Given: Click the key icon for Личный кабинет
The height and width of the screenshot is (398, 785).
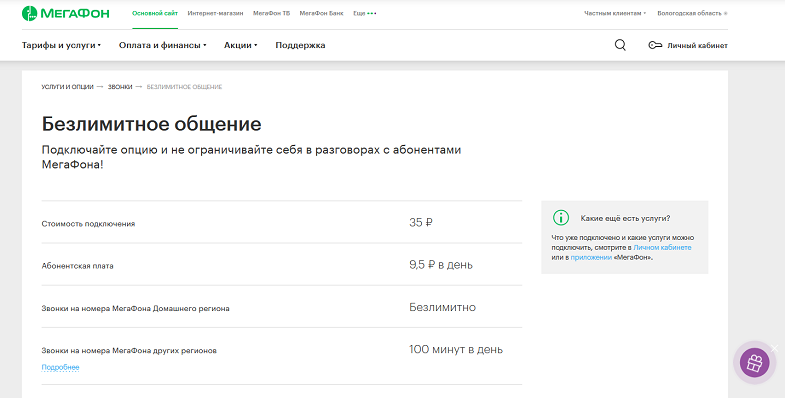Looking at the screenshot, I should 655,46.
